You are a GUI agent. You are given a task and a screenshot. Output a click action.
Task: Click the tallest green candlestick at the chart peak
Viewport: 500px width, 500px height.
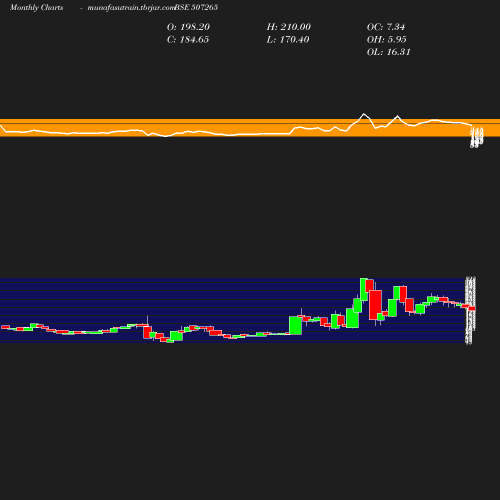(x=364, y=289)
